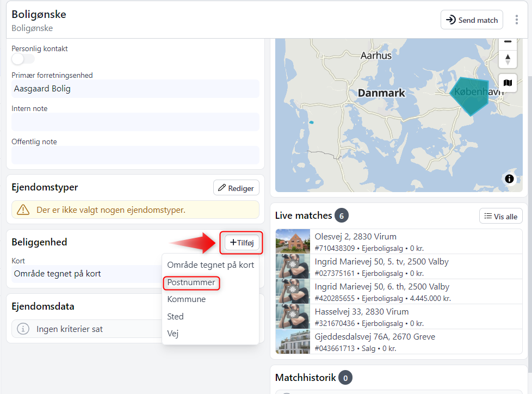Click the price text '4.445.000 kr.'
532x394 pixels.
pos(430,299)
